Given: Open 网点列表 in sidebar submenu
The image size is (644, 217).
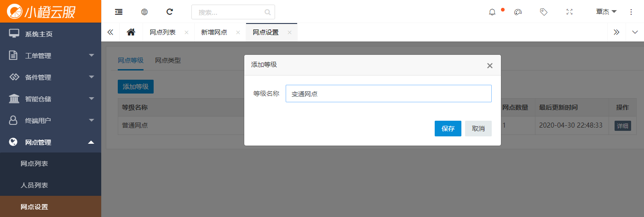Looking at the screenshot, I should (x=51, y=164).
